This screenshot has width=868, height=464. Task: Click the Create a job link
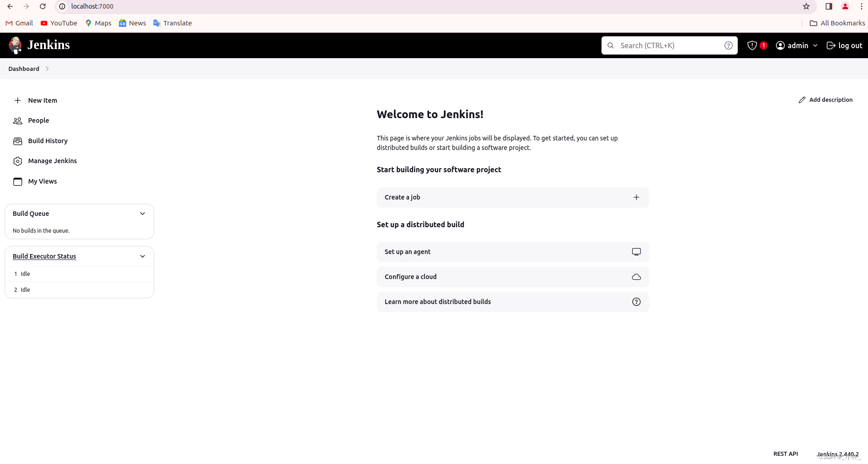[x=513, y=197]
